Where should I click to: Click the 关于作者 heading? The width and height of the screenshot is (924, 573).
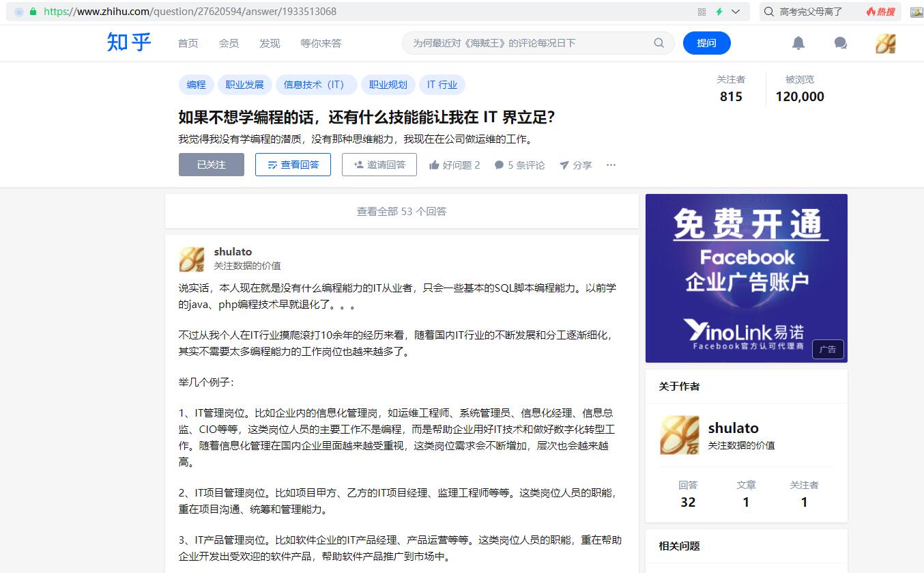[679, 387]
